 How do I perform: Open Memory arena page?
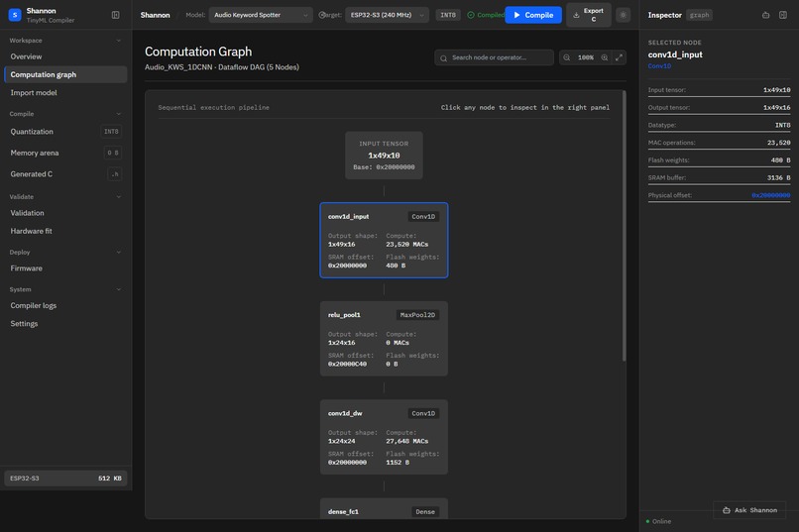[65, 153]
